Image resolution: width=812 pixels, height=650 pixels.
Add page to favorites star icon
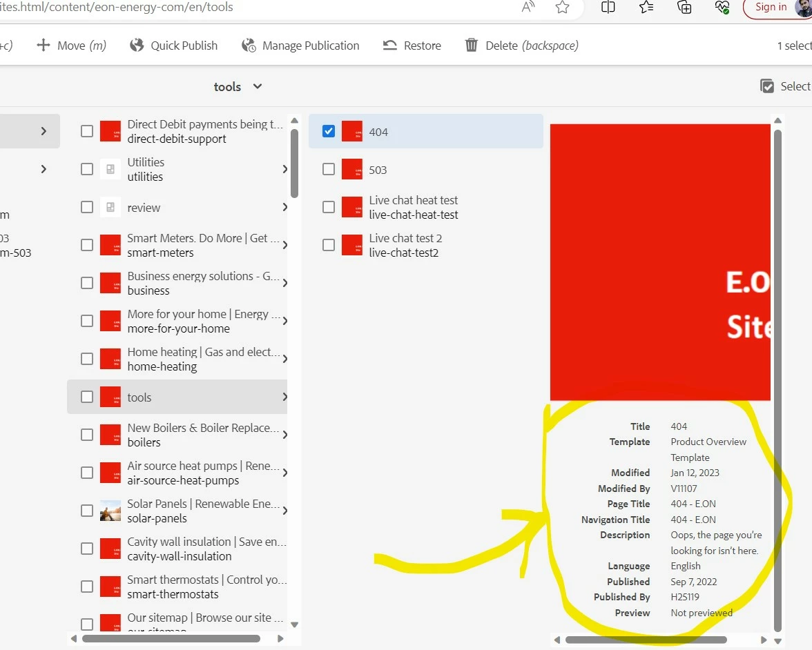click(562, 7)
